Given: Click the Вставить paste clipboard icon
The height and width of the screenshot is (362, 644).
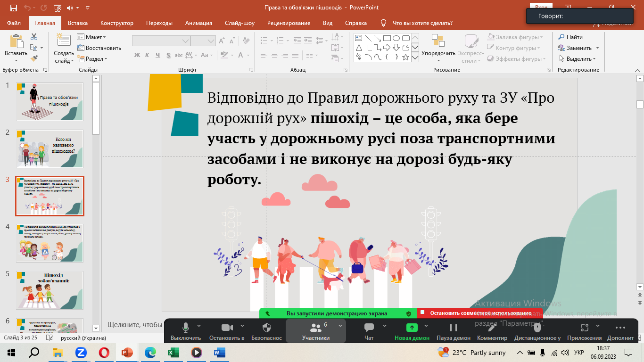Looking at the screenshot, I should (17, 41).
